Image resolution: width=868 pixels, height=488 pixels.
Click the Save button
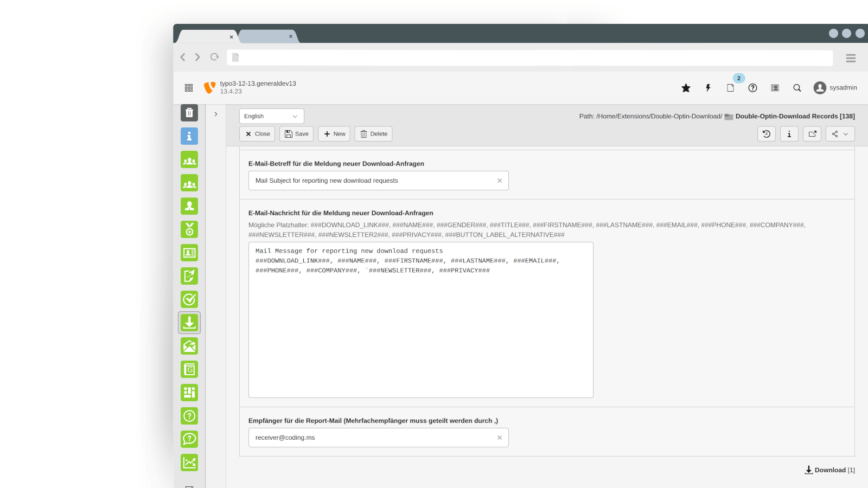pos(296,134)
